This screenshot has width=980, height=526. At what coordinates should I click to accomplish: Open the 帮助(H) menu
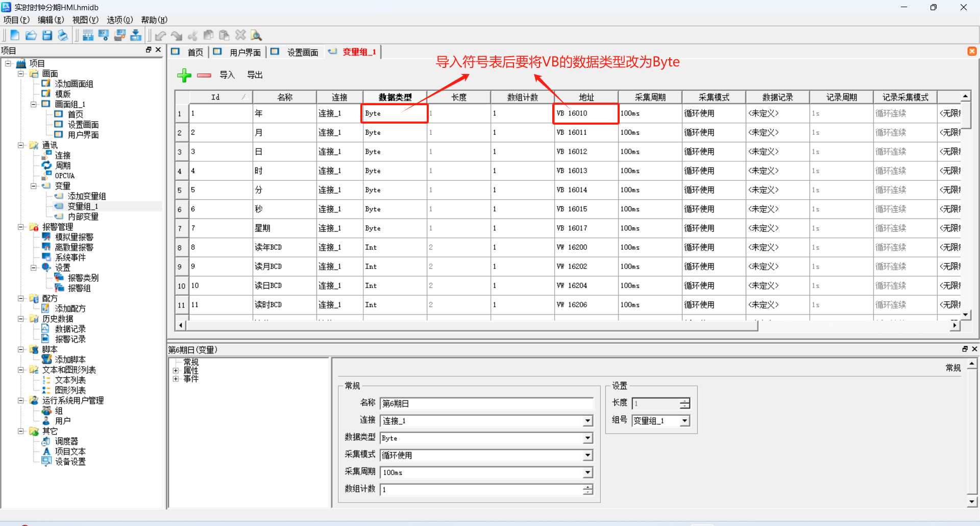pos(154,20)
